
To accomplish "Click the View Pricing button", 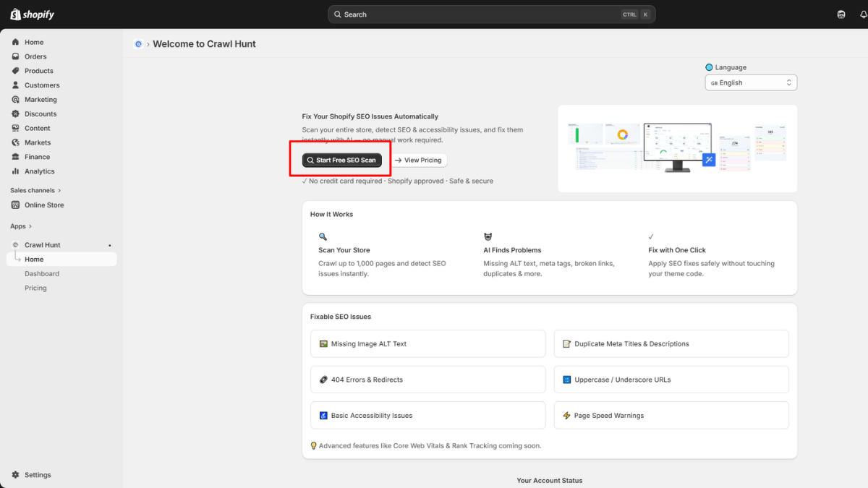I will pos(418,160).
